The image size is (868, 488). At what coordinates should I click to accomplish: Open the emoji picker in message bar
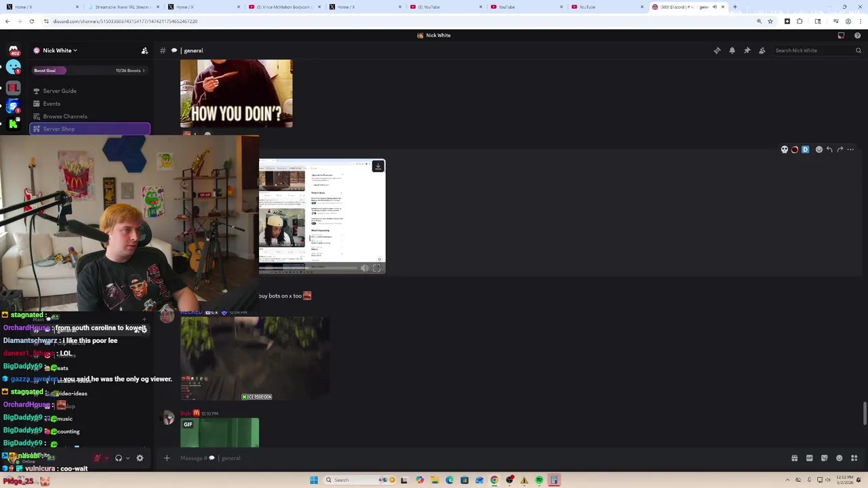(x=840, y=458)
